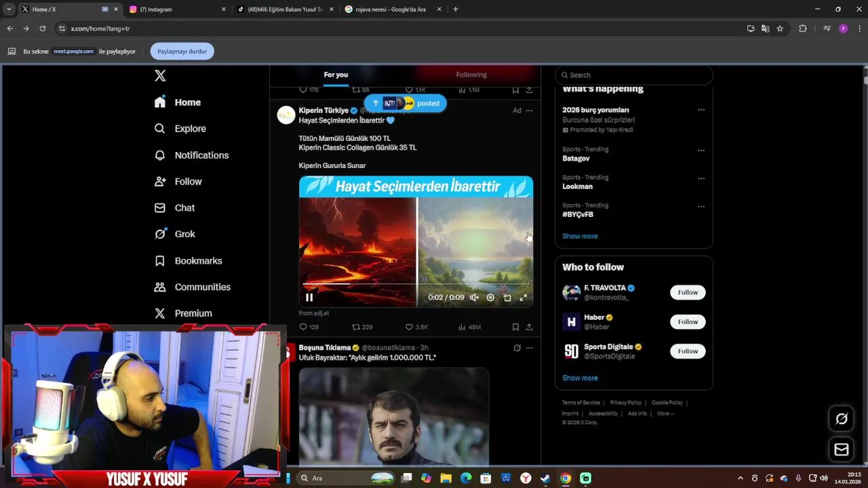Open the Lookman trending topic
The width and height of the screenshot is (868, 488).
tap(577, 186)
